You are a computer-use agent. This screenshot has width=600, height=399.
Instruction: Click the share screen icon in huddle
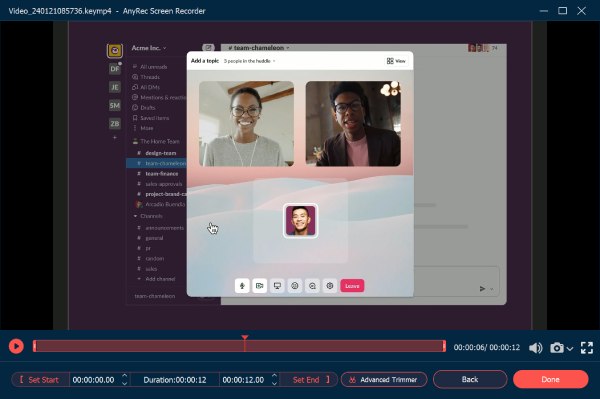[277, 286]
